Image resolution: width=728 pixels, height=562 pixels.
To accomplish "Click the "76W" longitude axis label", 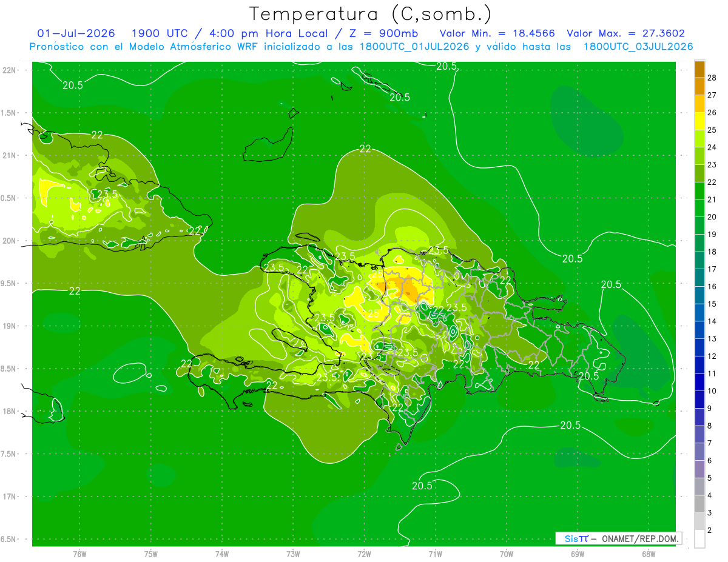I will pos(79,554).
